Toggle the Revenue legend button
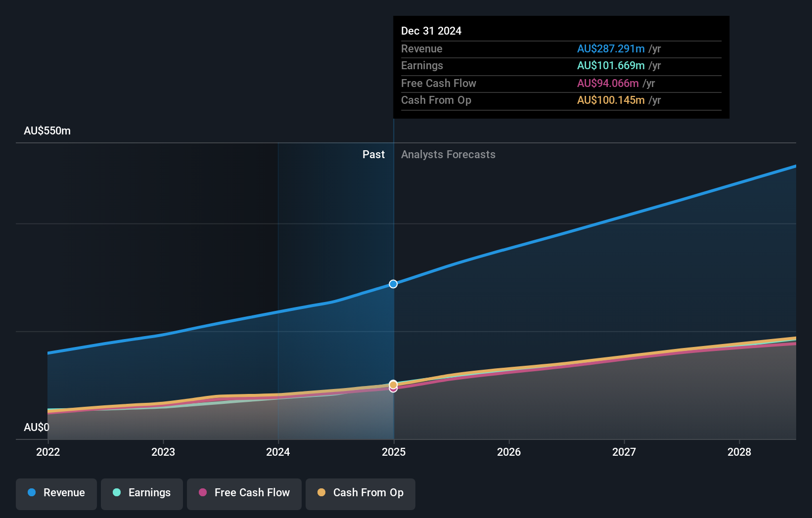The width and height of the screenshot is (812, 518). point(56,494)
